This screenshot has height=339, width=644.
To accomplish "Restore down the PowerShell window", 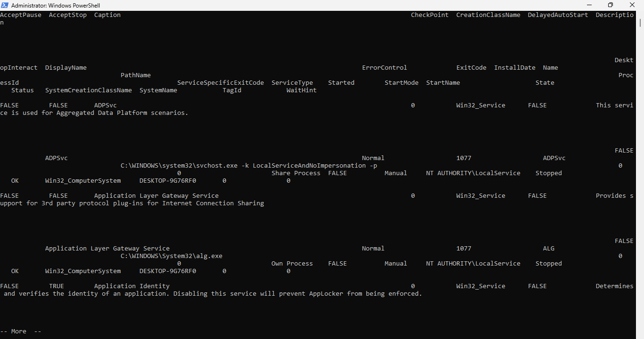I will [610, 5].
